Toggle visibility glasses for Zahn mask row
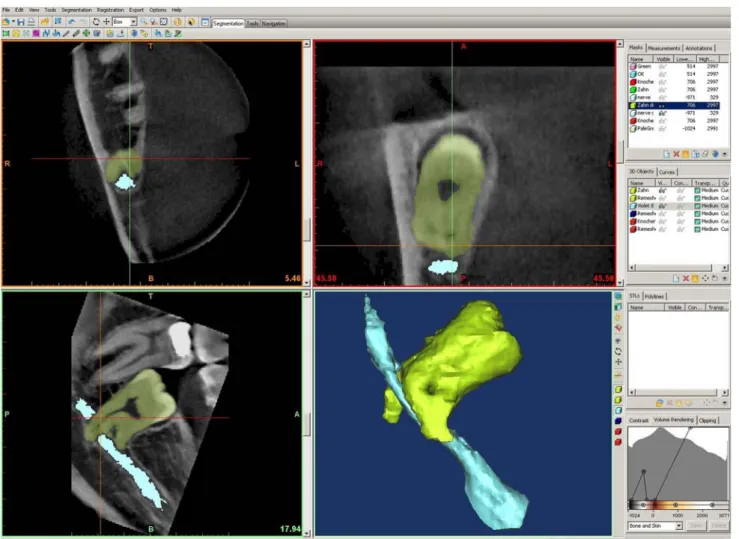 click(x=663, y=90)
